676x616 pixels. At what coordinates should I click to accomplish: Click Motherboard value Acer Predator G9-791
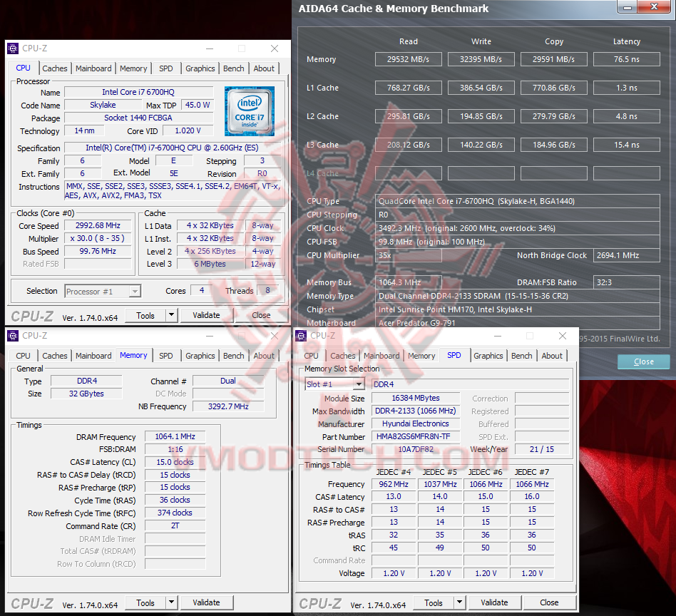[x=518, y=323]
